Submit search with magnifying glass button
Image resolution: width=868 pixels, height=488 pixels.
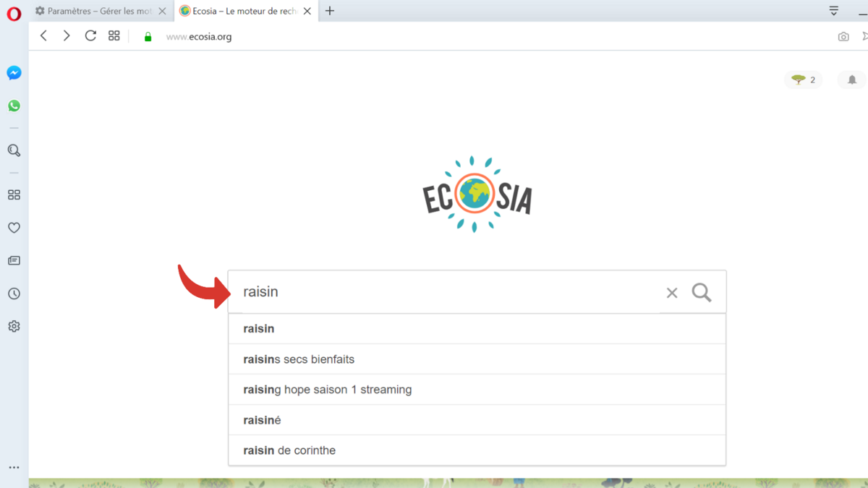point(702,292)
